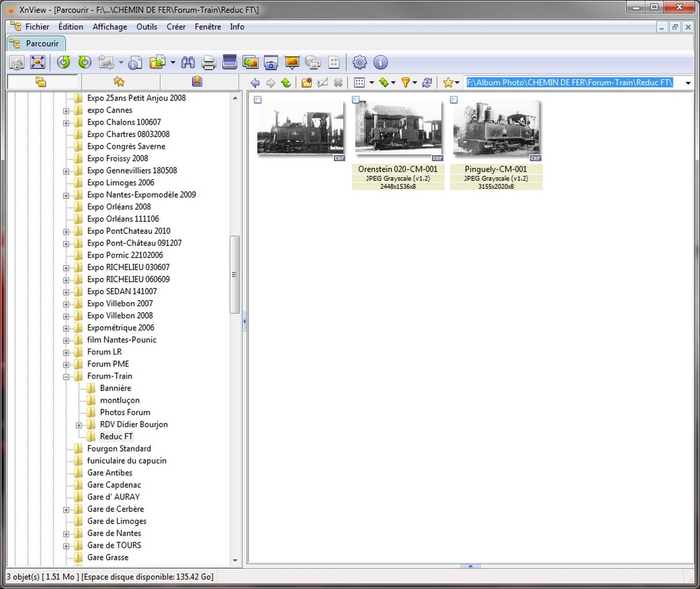
Task: Click the batch convert images icon
Action: [x=251, y=63]
